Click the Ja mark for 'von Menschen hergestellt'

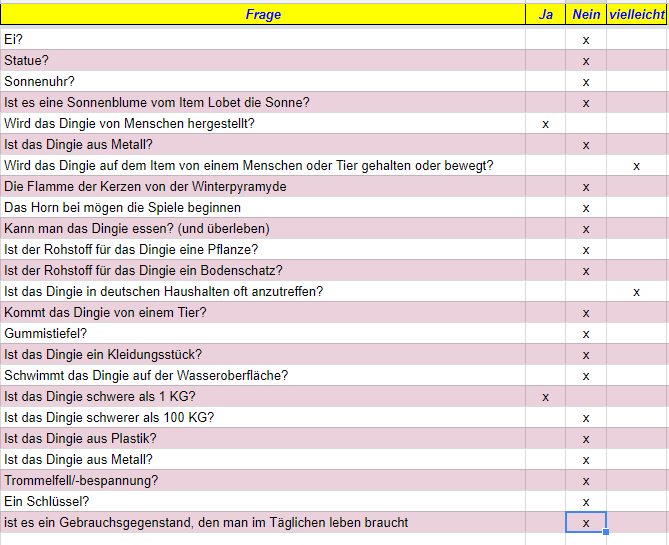(545, 124)
